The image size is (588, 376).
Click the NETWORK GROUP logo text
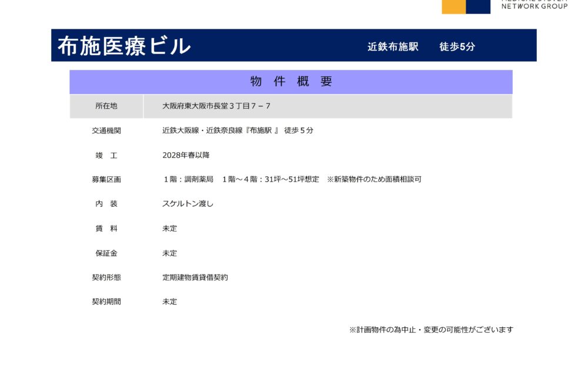(x=534, y=6)
